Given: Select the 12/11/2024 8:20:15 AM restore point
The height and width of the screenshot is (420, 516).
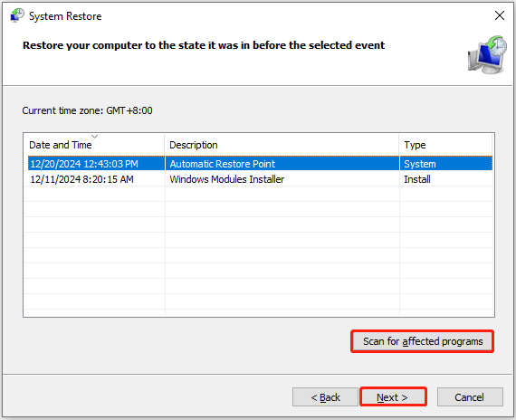Looking at the screenshot, I should tap(260, 179).
